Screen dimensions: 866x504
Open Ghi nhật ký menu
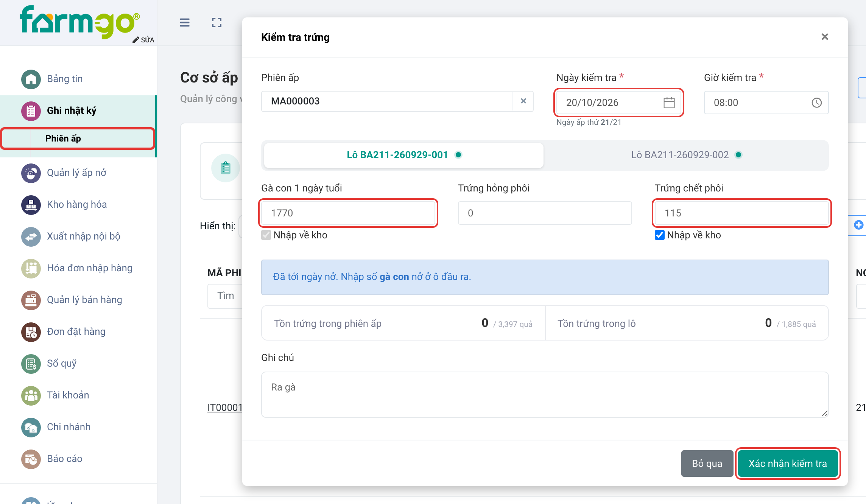[x=78, y=111]
